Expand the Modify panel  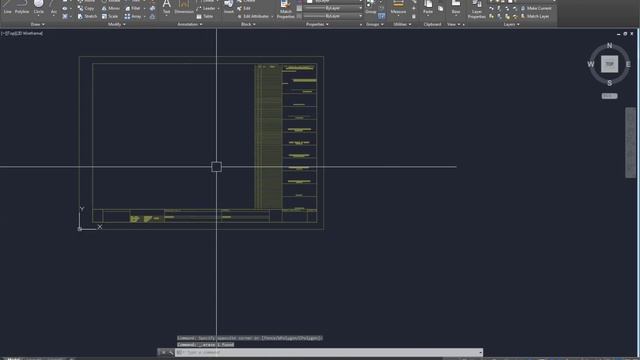(116, 24)
